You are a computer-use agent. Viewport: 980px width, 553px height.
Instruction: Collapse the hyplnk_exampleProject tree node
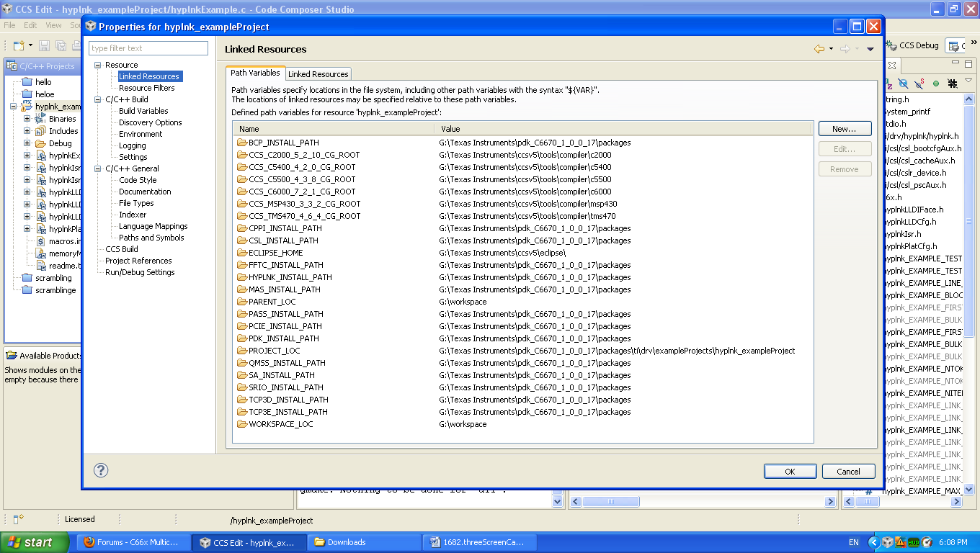pyautogui.click(x=14, y=107)
